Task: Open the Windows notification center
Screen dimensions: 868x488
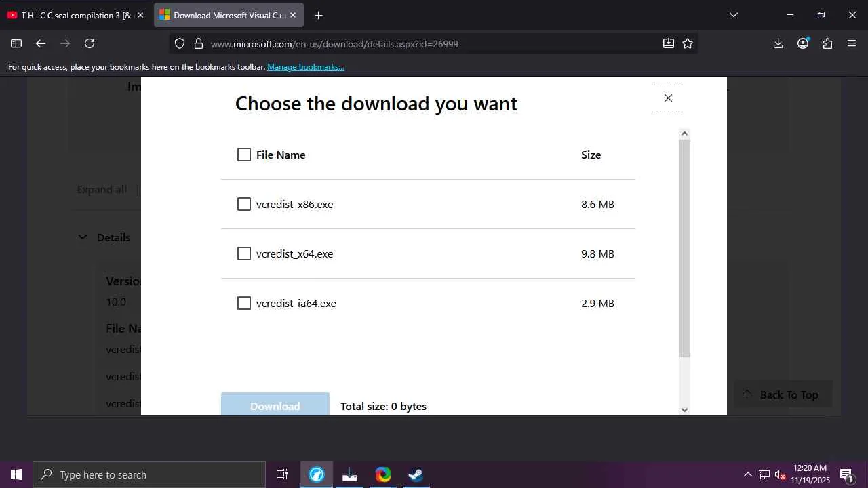Action: pyautogui.click(x=846, y=474)
